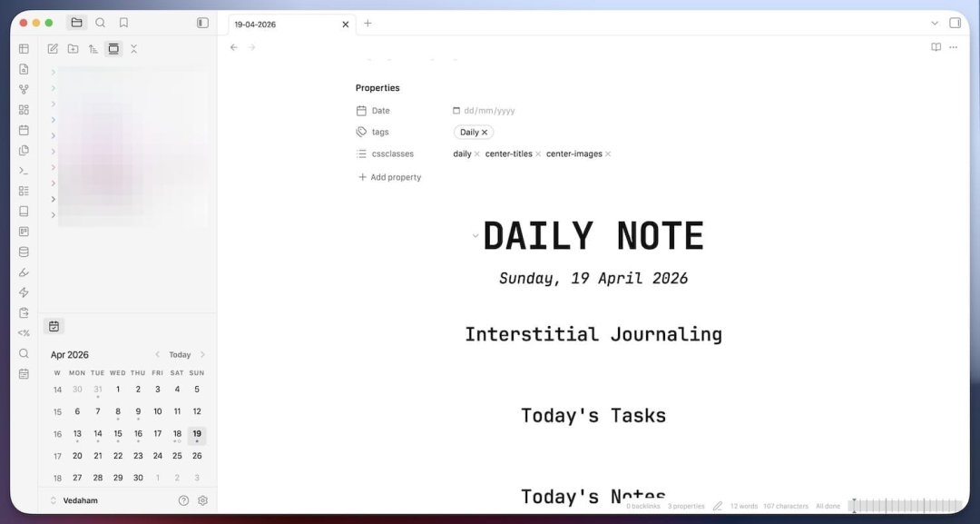
Task: Open the graph branch ribbon icon
Action: click(24, 89)
